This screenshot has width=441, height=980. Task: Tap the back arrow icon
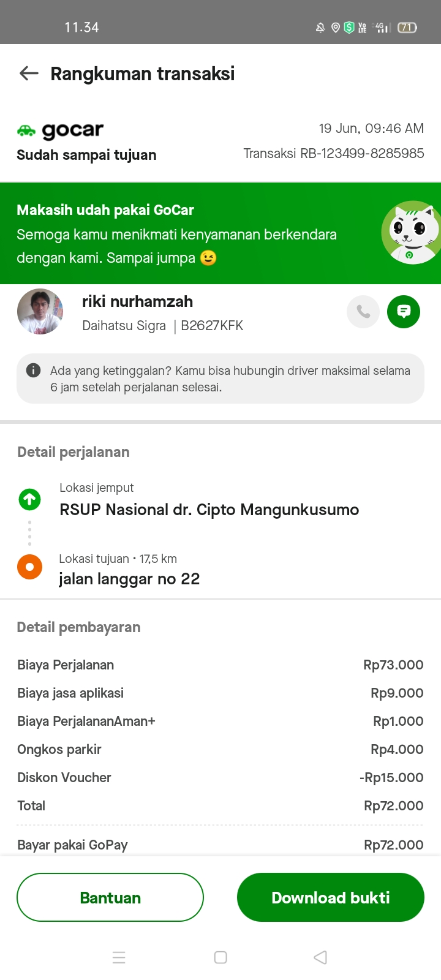[x=29, y=73]
